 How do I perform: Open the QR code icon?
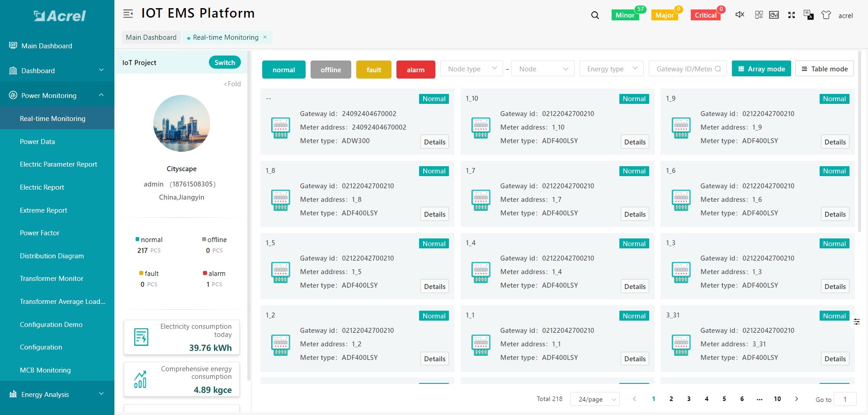click(x=759, y=15)
